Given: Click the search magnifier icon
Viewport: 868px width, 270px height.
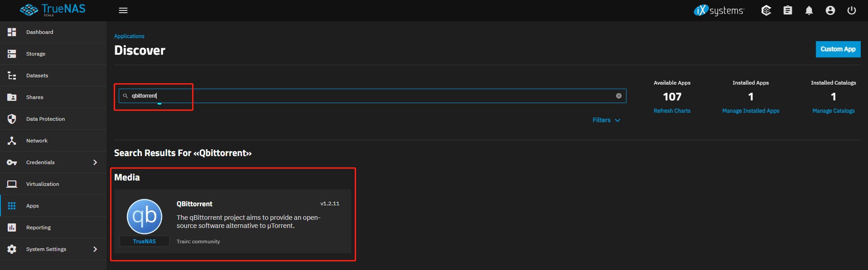Looking at the screenshot, I should point(125,96).
